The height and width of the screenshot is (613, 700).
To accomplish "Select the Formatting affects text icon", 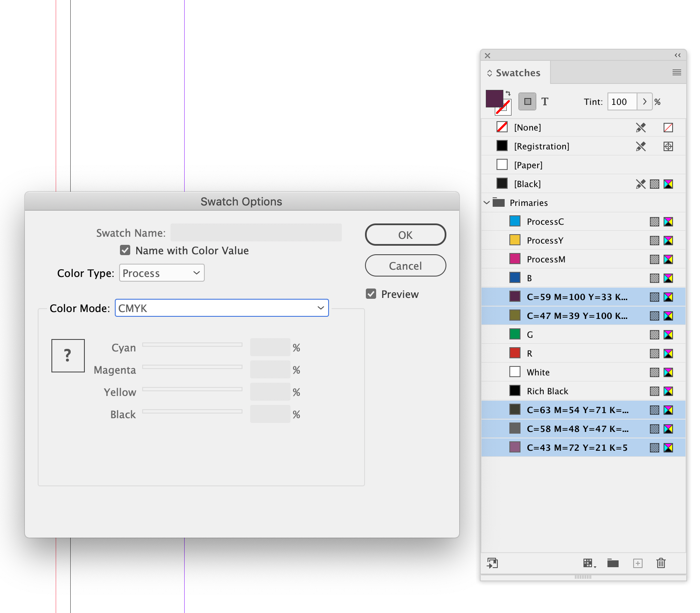I will [545, 101].
